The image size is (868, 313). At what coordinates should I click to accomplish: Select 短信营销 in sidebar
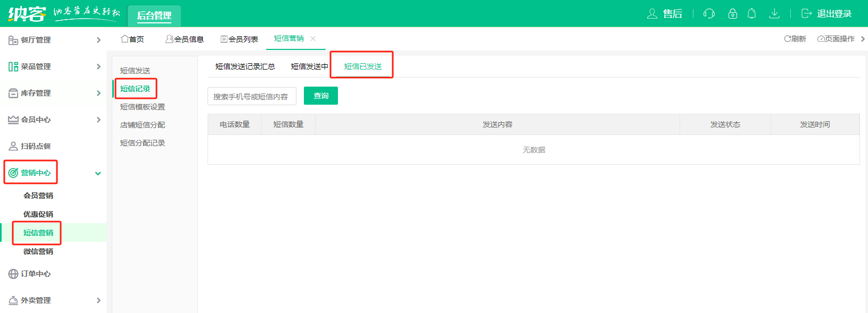(38, 233)
